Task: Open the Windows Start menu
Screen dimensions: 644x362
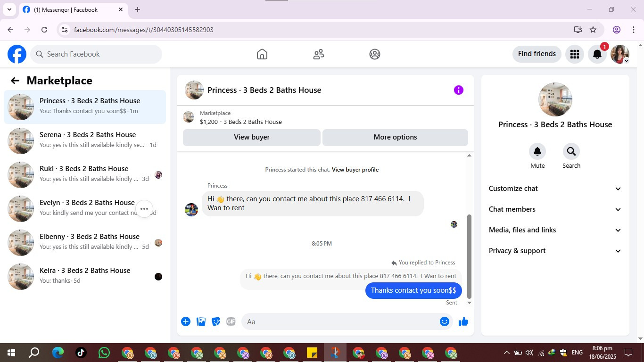Action: coord(11,353)
